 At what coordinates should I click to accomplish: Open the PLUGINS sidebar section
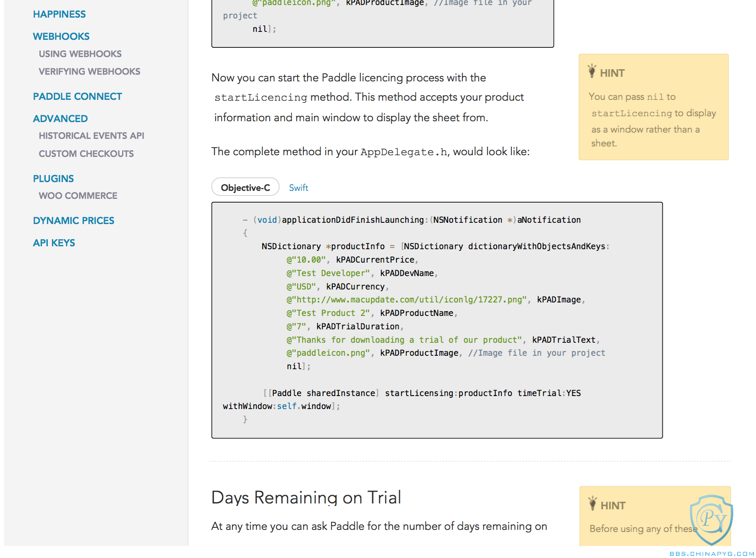[x=53, y=179]
